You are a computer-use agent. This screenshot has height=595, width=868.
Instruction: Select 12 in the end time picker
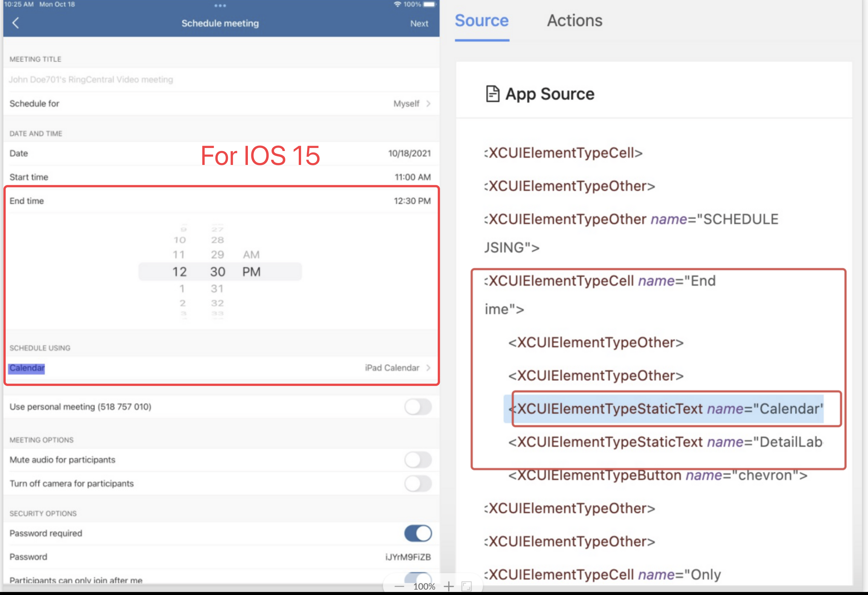[x=180, y=271]
